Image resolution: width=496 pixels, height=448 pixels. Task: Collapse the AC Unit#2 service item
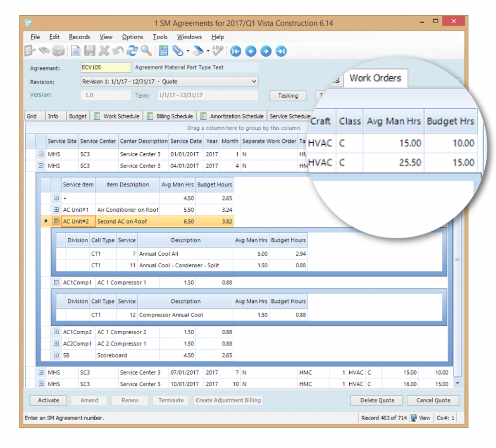coord(56,221)
